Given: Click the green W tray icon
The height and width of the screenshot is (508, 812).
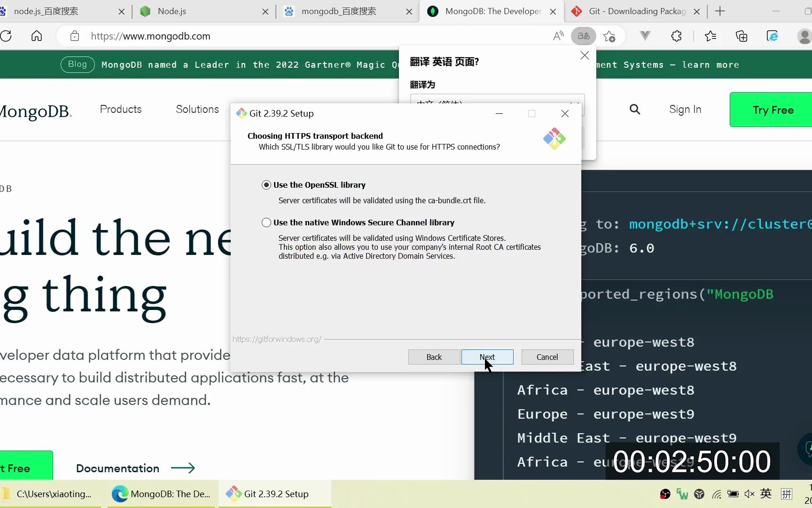Looking at the screenshot, I should click(682, 494).
